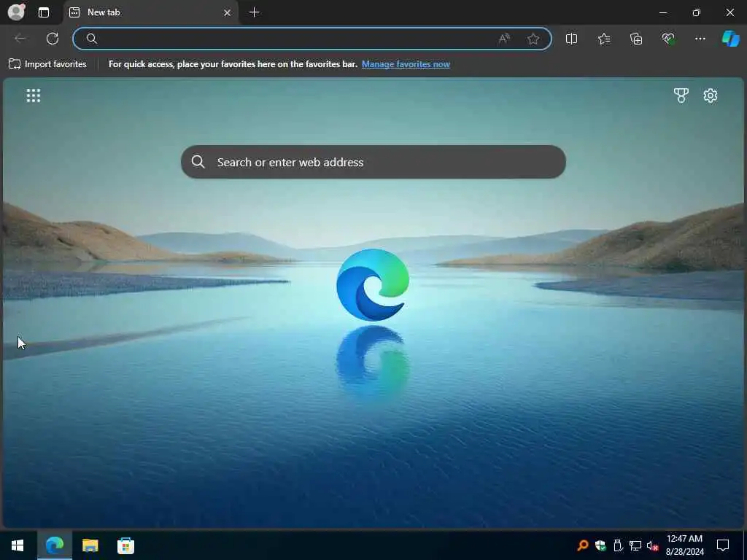Open the Edge profile avatar
Screen dimensions: 747x560
[x=16, y=12]
